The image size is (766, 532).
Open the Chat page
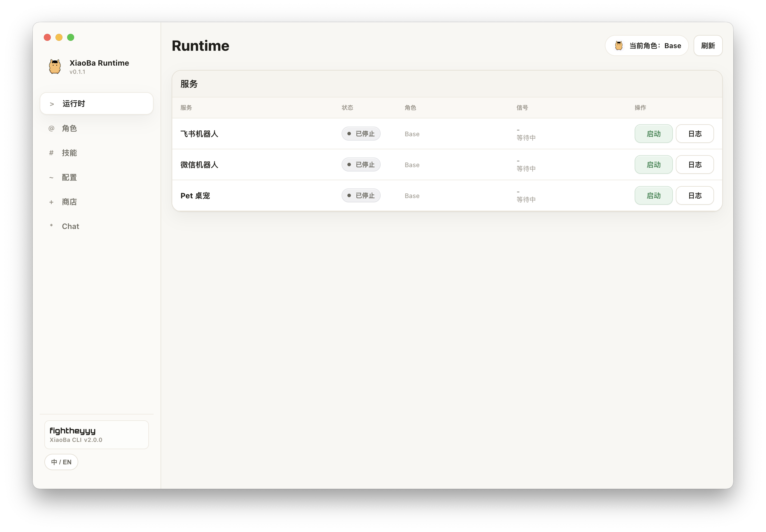click(96, 226)
